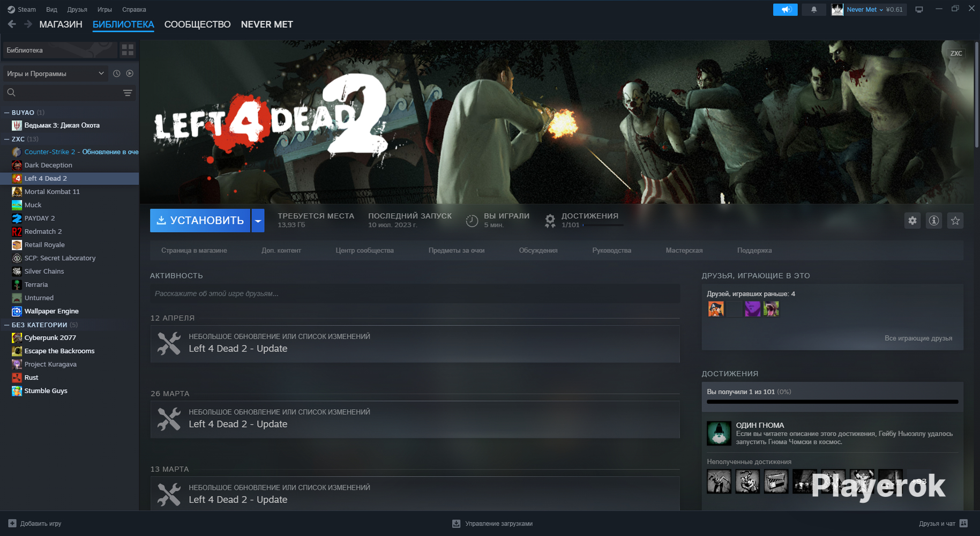
Task: Open the wrench icon for 12 АПРЕЛЯ update
Action: point(169,344)
